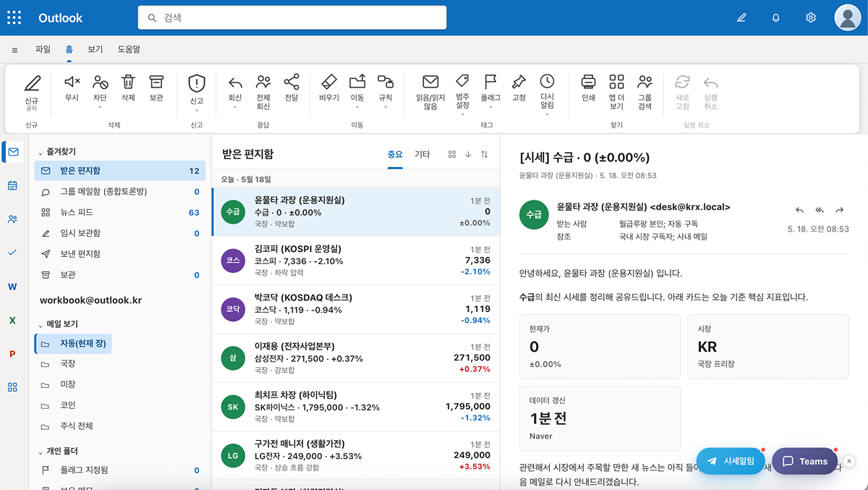The height and width of the screenshot is (490, 868).
Task: Switch to Calendar in left rail
Action: tap(12, 185)
